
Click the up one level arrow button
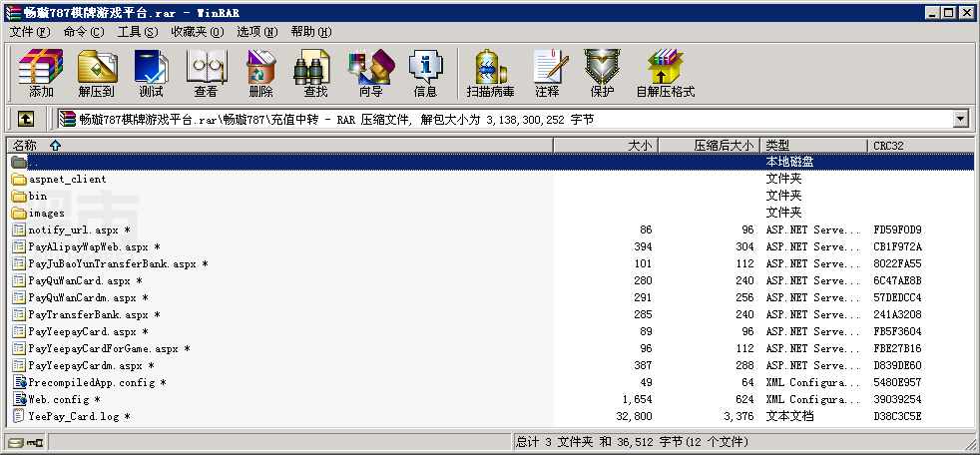[26, 118]
